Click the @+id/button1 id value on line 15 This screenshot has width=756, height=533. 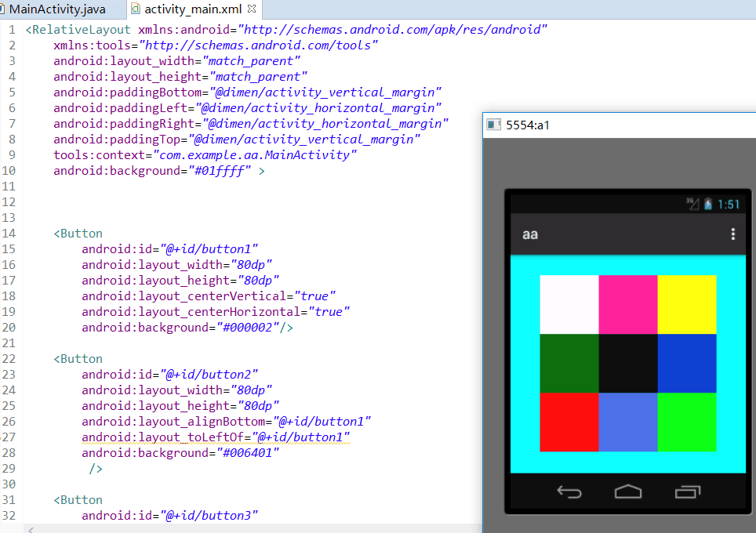209,249
